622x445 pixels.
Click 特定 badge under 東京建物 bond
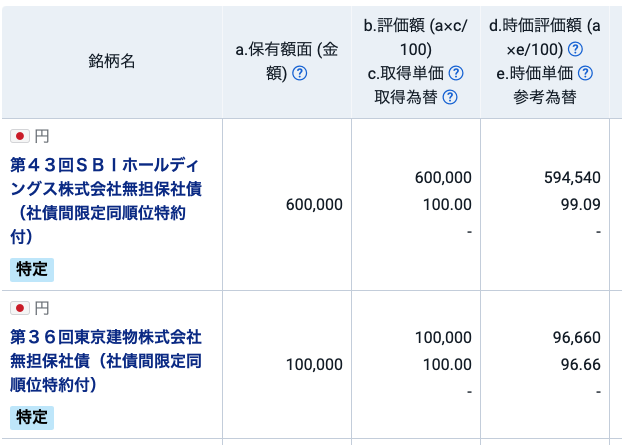coord(32,417)
